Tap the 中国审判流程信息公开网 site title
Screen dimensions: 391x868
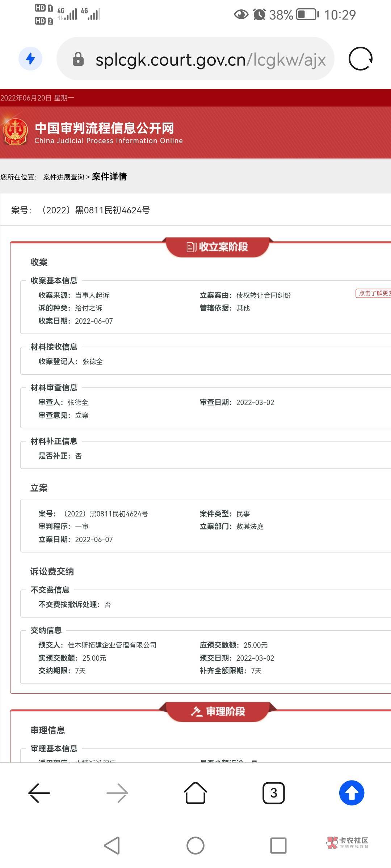click(x=104, y=128)
